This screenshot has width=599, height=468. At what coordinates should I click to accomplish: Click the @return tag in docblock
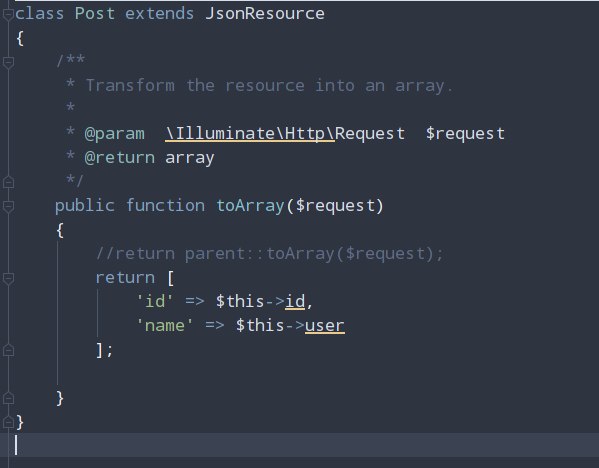(120, 158)
